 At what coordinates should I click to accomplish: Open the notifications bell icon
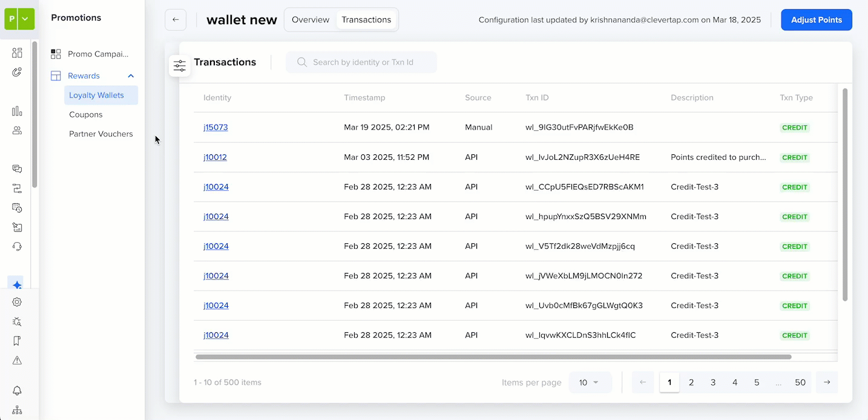click(x=17, y=390)
